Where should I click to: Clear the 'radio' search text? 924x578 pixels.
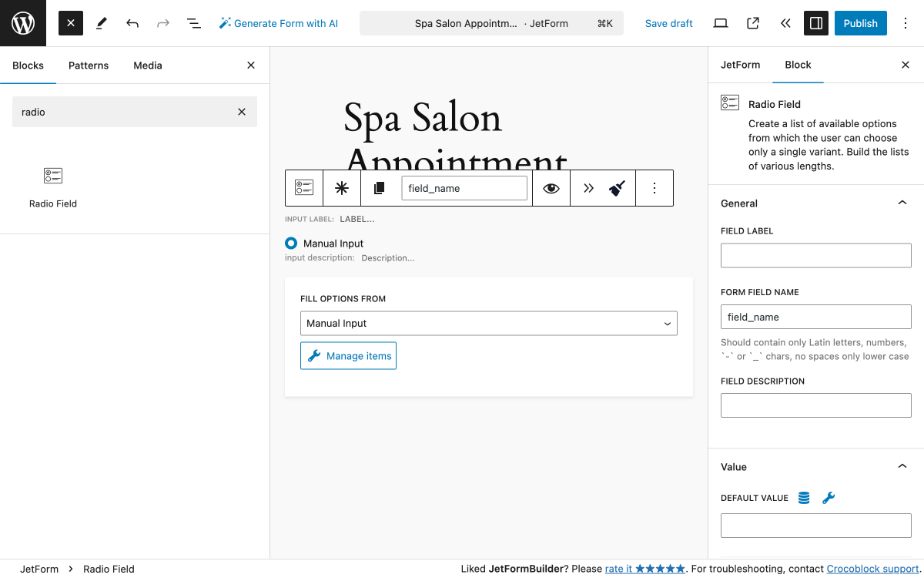(x=242, y=112)
